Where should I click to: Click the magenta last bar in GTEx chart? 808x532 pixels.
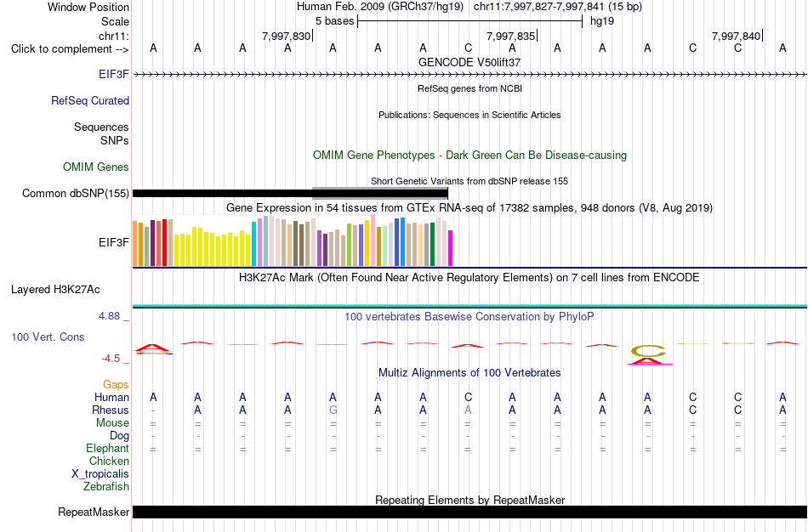[x=451, y=248]
